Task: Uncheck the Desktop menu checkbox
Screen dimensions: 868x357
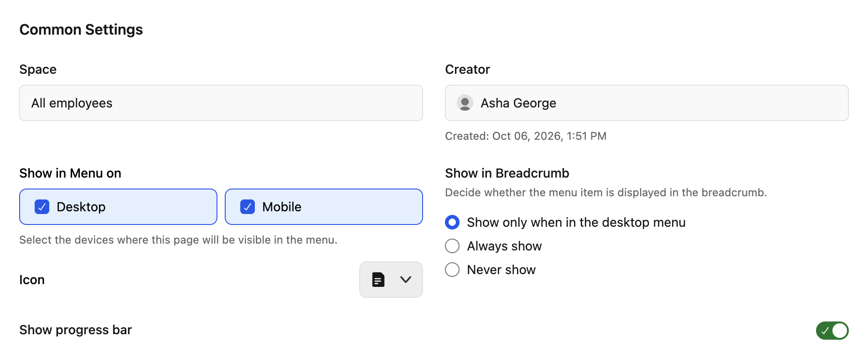Action: (42, 207)
